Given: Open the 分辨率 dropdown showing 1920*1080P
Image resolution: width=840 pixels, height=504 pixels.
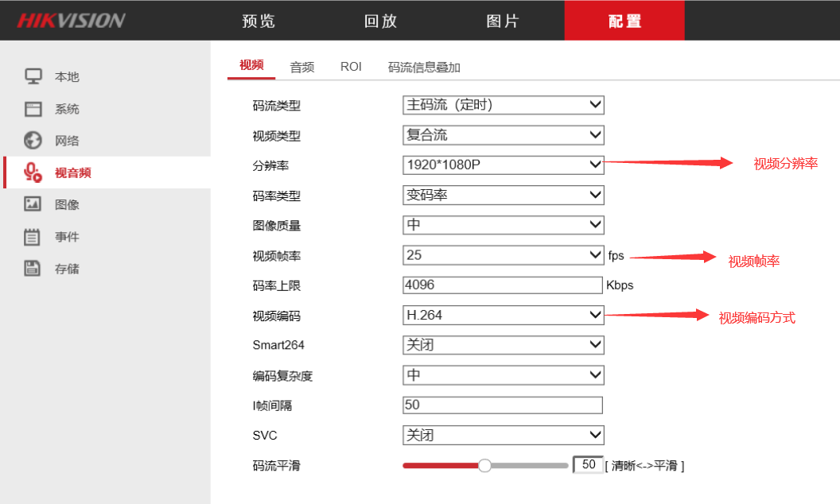Looking at the screenshot, I should tap(503, 165).
